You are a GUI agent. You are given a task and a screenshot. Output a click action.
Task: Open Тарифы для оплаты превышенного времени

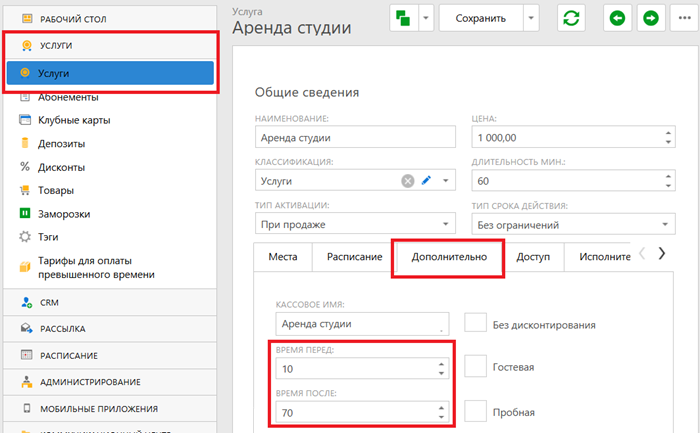coord(96,267)
